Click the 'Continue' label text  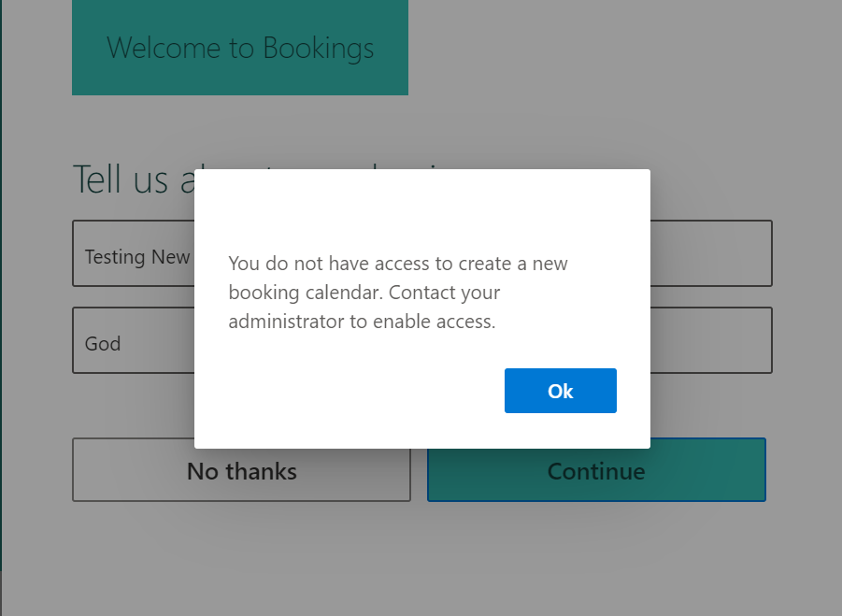pos(596,471)
